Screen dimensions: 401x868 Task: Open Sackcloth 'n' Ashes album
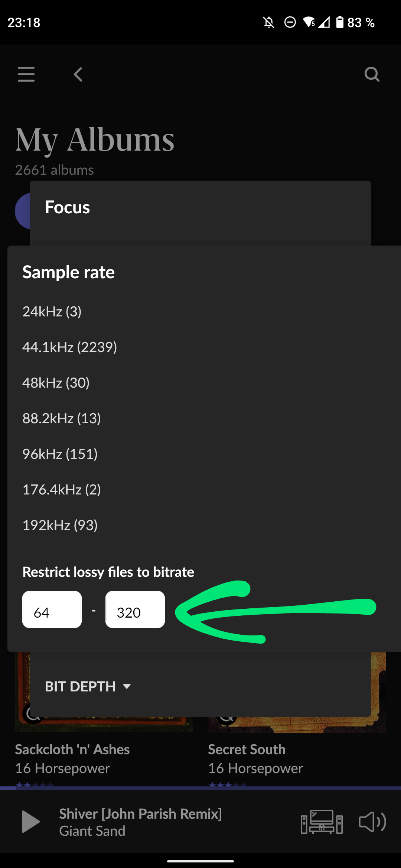(72, 749)
